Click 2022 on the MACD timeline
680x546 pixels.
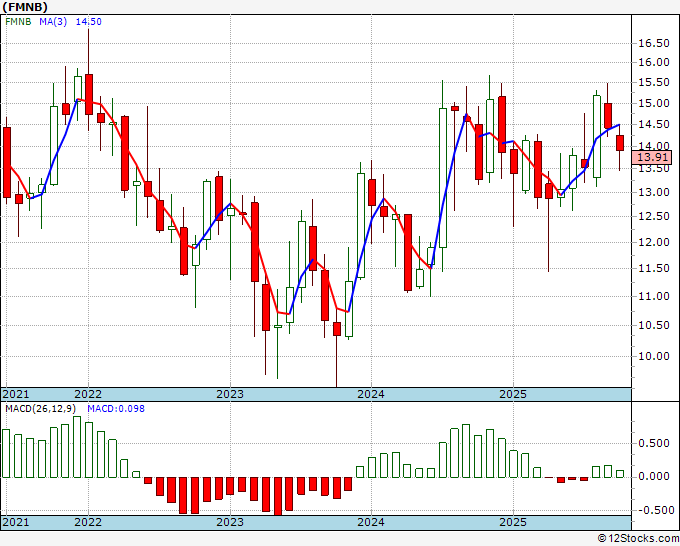[x=88, y=522]
